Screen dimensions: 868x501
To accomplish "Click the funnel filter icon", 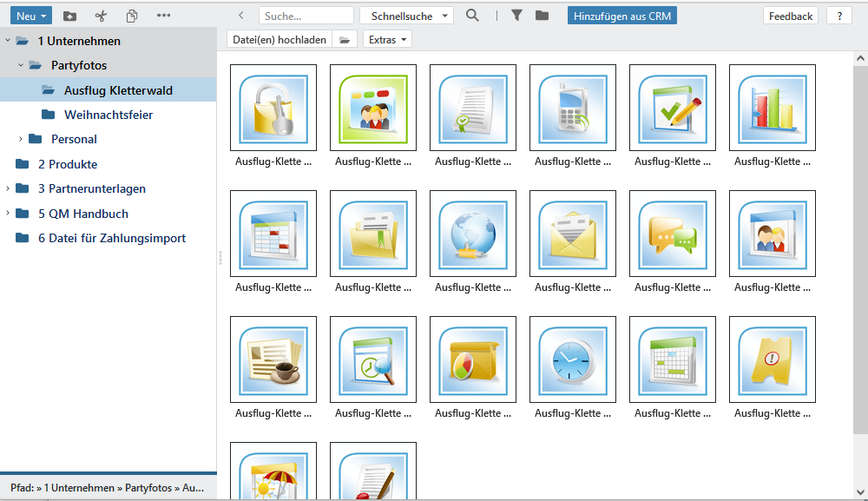I will click(516, 16).
